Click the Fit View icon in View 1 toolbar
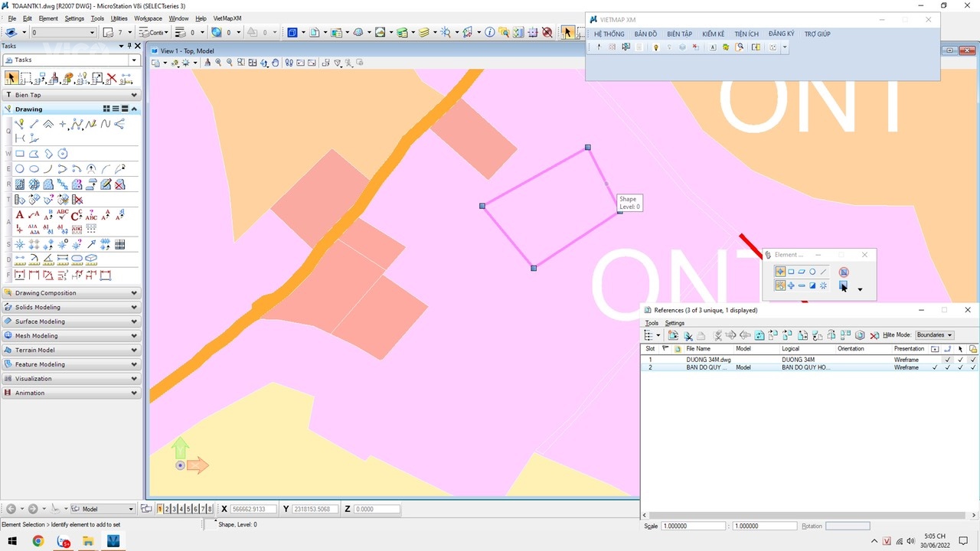Image resolution: width=980 pixels, height=551 pixels. [253, 63]
